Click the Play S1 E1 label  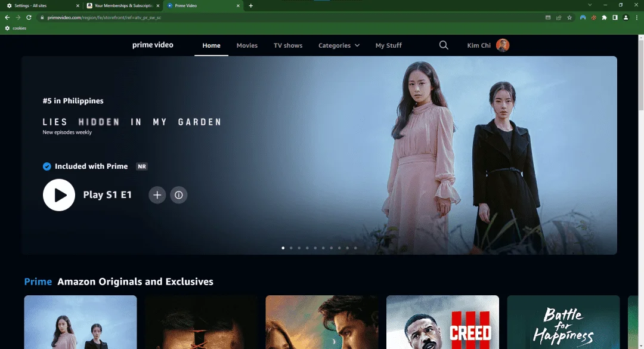point(107,195)
